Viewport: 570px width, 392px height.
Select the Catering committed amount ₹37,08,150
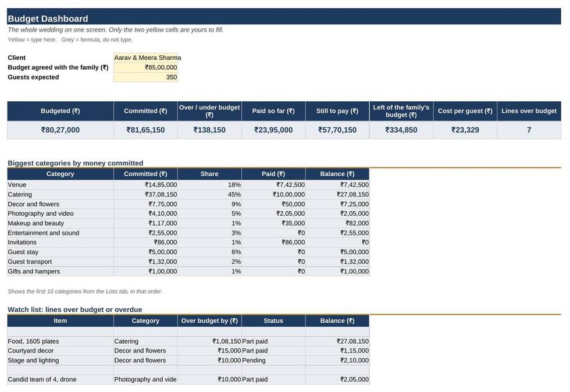click(145, 194)
